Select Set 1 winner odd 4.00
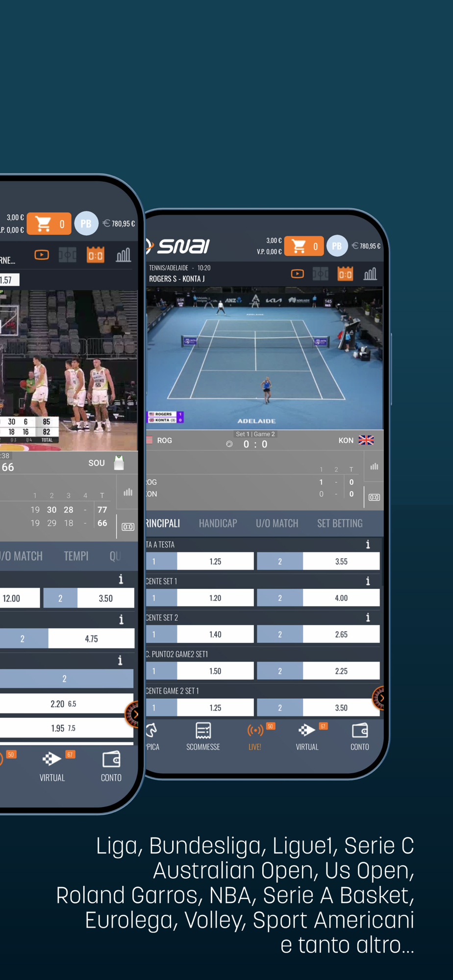The width and height of the screenshot is (453, 980). point(341,598)
